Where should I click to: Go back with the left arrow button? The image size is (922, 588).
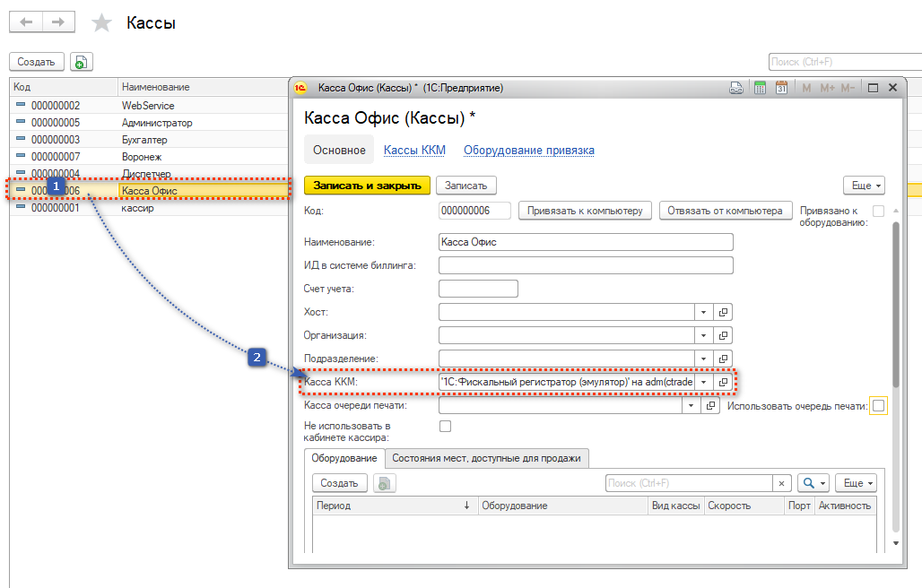tap(26, 22)
